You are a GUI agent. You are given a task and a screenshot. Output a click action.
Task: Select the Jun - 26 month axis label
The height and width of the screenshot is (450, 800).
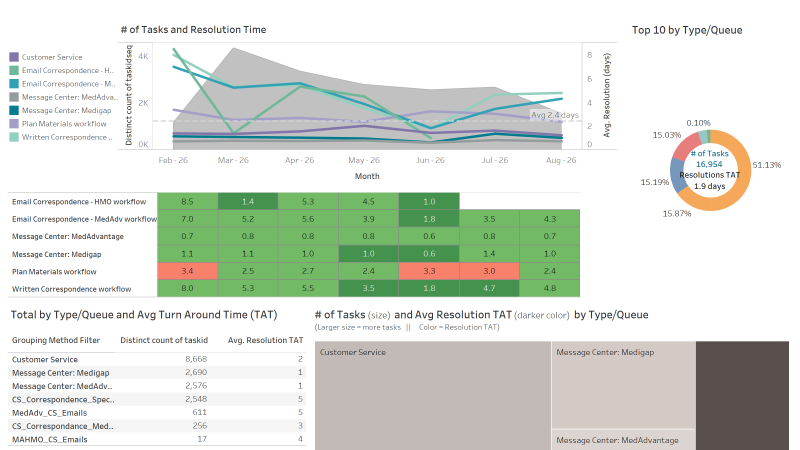[430, 160]
